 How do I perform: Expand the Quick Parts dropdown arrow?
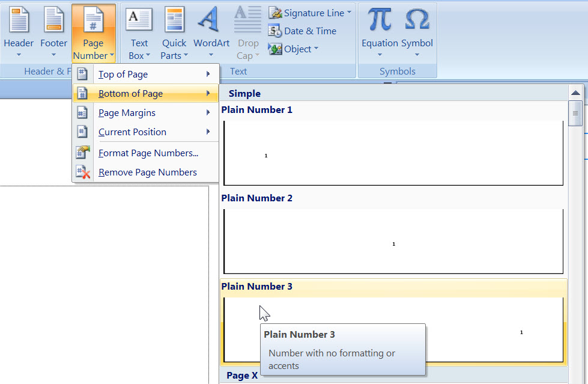click(186, 55)
